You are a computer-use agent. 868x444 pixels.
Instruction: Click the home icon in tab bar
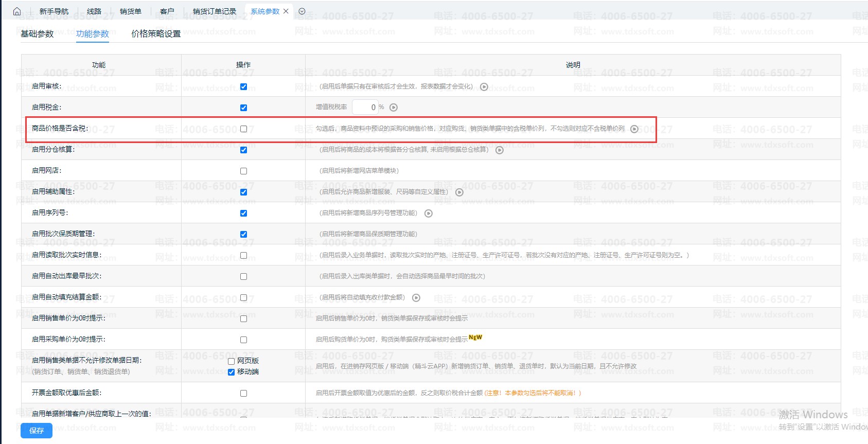pos(17,11)
